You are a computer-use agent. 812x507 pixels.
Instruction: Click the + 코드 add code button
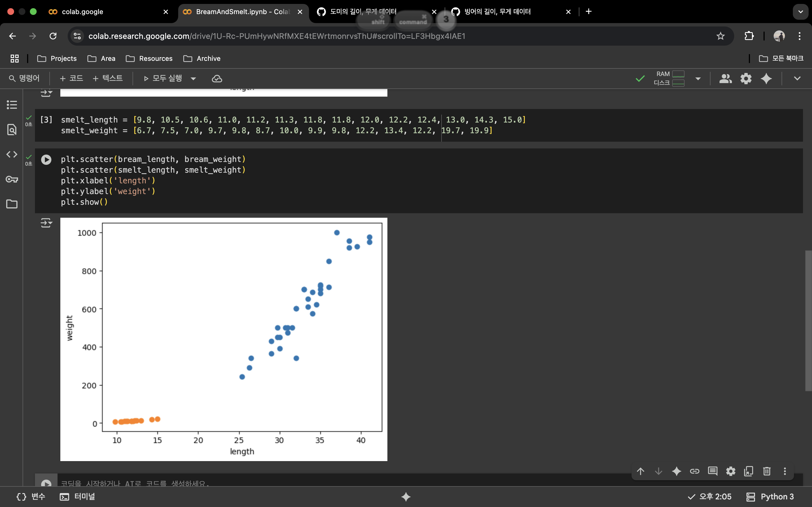tap(71, 79)
